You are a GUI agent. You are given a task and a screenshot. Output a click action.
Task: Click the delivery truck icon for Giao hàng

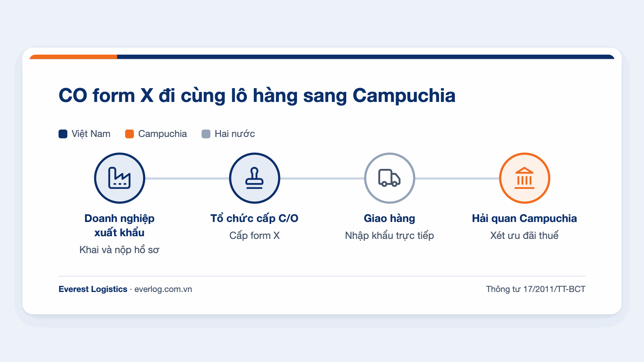(389, 178)
